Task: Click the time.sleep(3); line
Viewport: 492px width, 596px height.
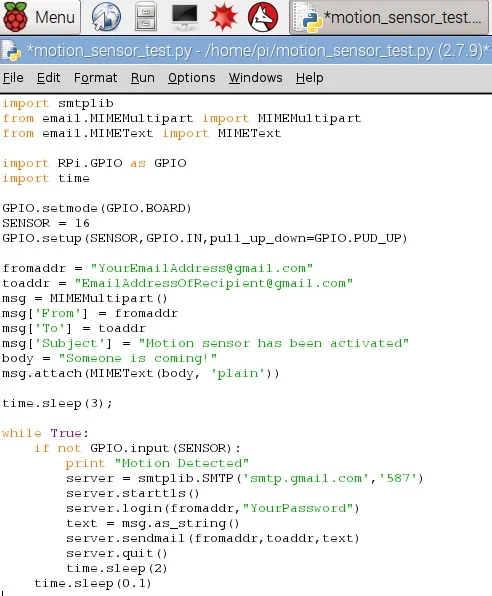Action: (57, 403)
